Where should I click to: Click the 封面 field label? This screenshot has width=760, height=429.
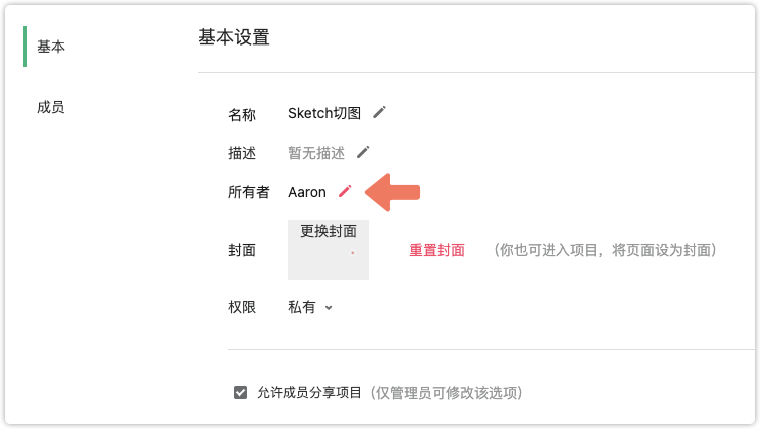pyautogui.click(x=242, y=250)
